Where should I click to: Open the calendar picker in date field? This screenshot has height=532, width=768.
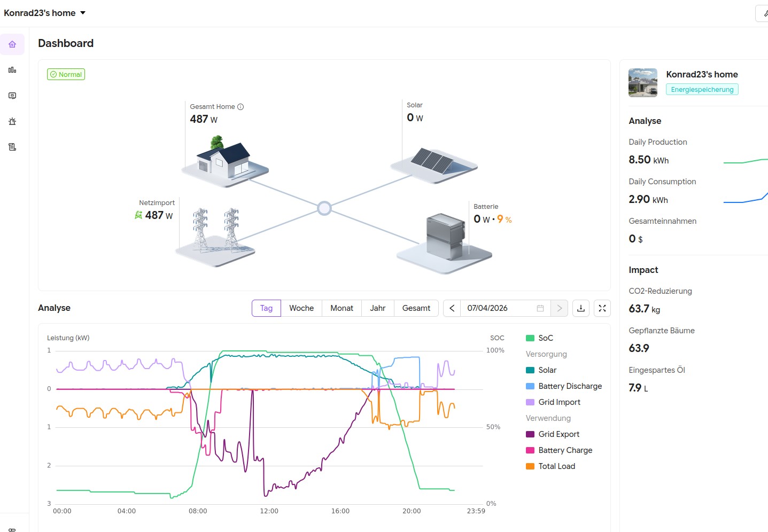(x=540, y=308)
